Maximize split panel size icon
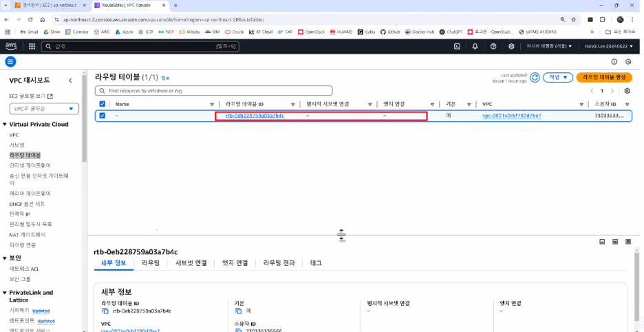Screen dimensions: 644x332 pyautogui.click(x=628, y=242)
